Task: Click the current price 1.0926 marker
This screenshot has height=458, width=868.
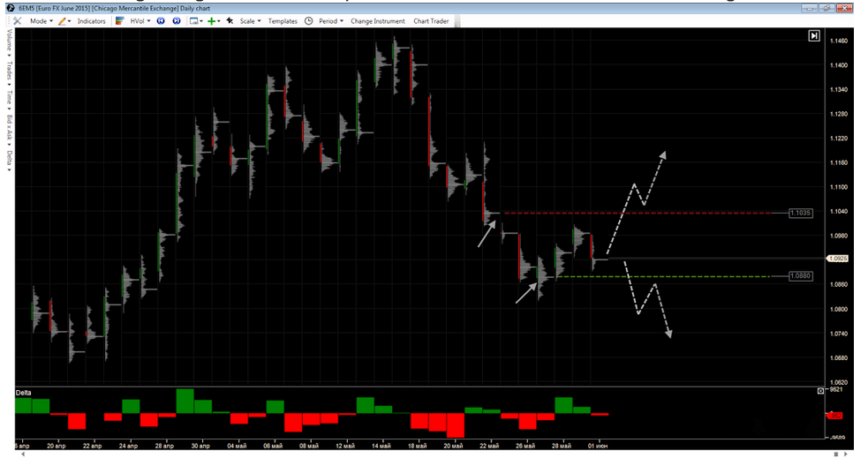Action: click(836, 259)
